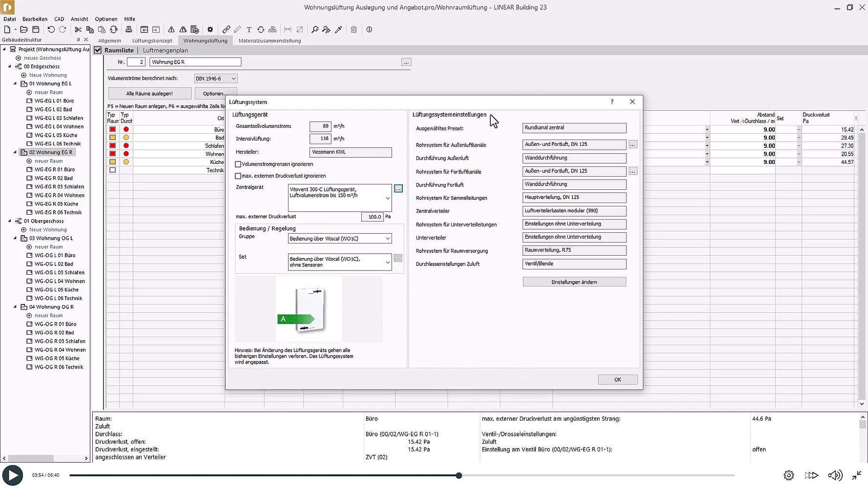Click the printer icon in toolbar
This screenshot has width=868, height=488.
(x=129, y=30)
